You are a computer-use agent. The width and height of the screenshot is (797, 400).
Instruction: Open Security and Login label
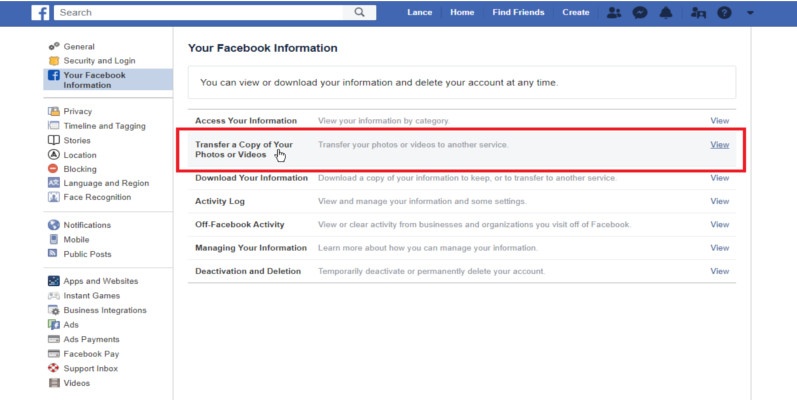coord(99,60)
